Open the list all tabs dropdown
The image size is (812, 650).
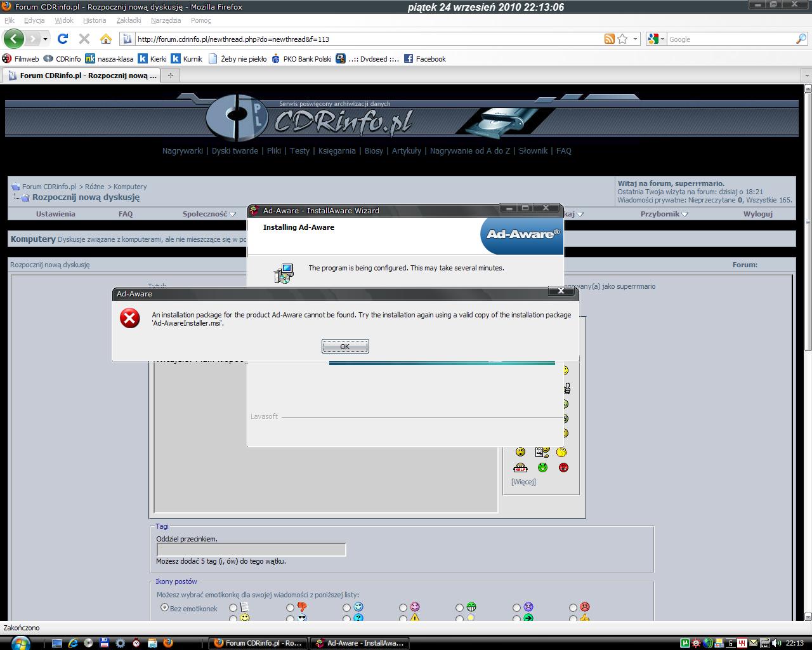coord(807,76)
